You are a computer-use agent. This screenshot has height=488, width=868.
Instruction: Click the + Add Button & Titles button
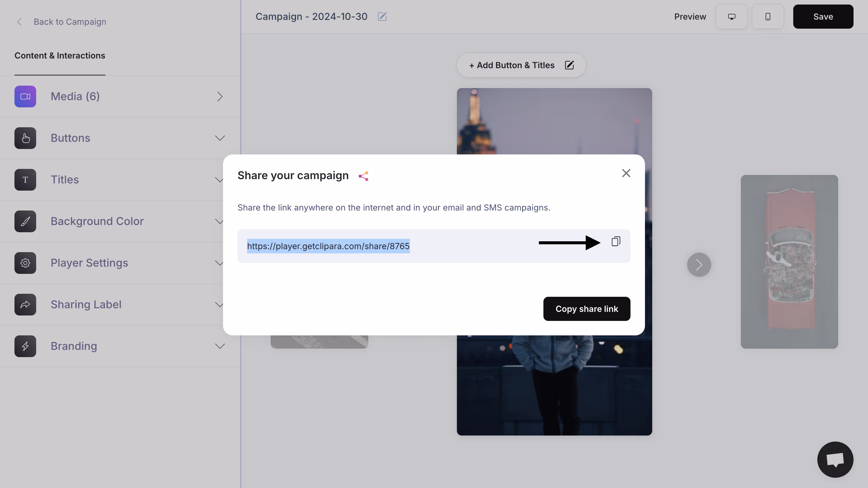(x=521, y=65)
